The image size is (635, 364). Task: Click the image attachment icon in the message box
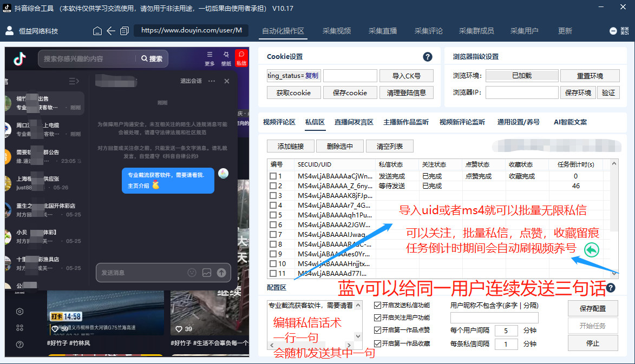click(x=207, y=273)
